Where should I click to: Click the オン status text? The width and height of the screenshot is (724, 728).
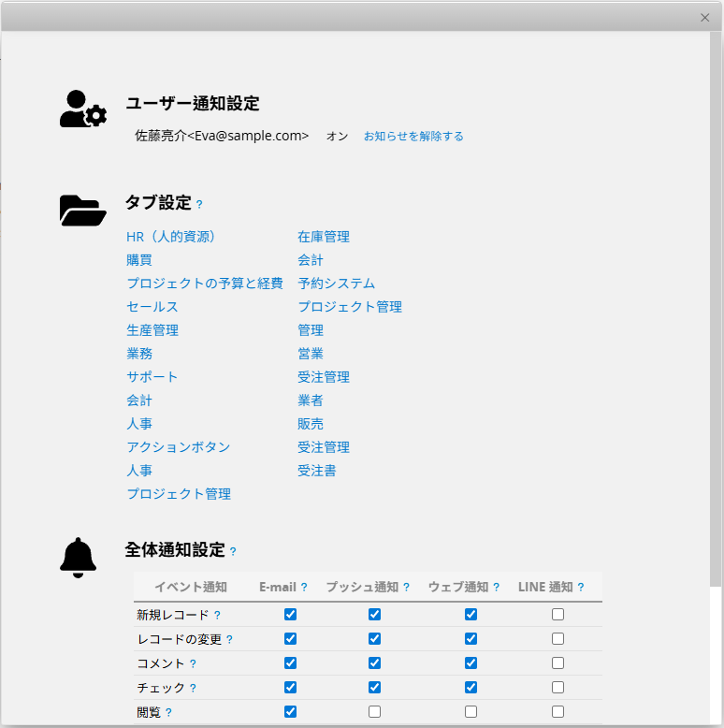[338, 136]
